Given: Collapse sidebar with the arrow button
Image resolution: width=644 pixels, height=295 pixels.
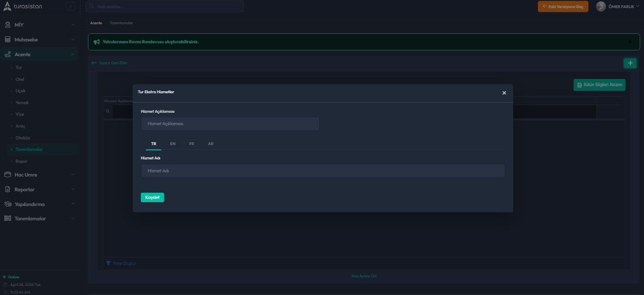Looking at the screenshot, I should [71, 6].
